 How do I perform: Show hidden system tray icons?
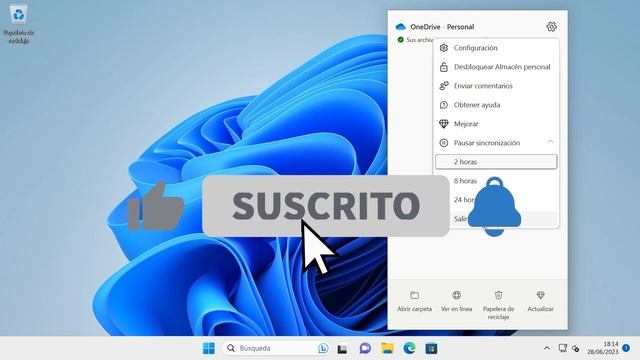547,348
